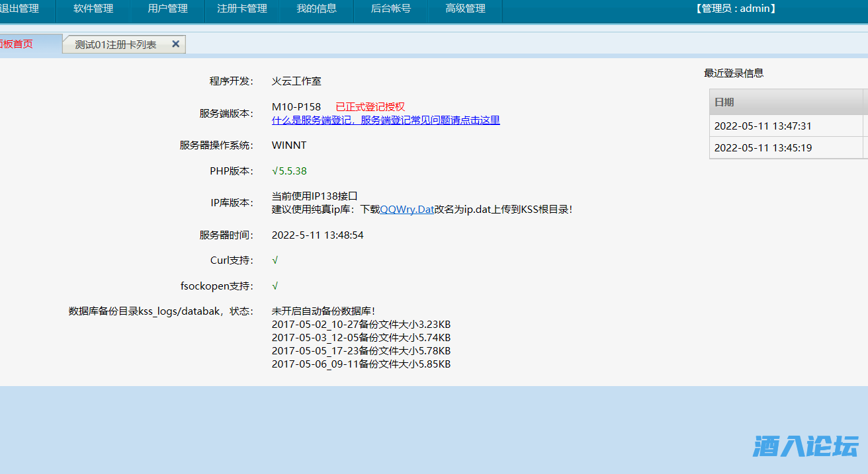
Task: Go to 我的信息 in the top bar
Action: pyautogui.click(x=316, y=9)
